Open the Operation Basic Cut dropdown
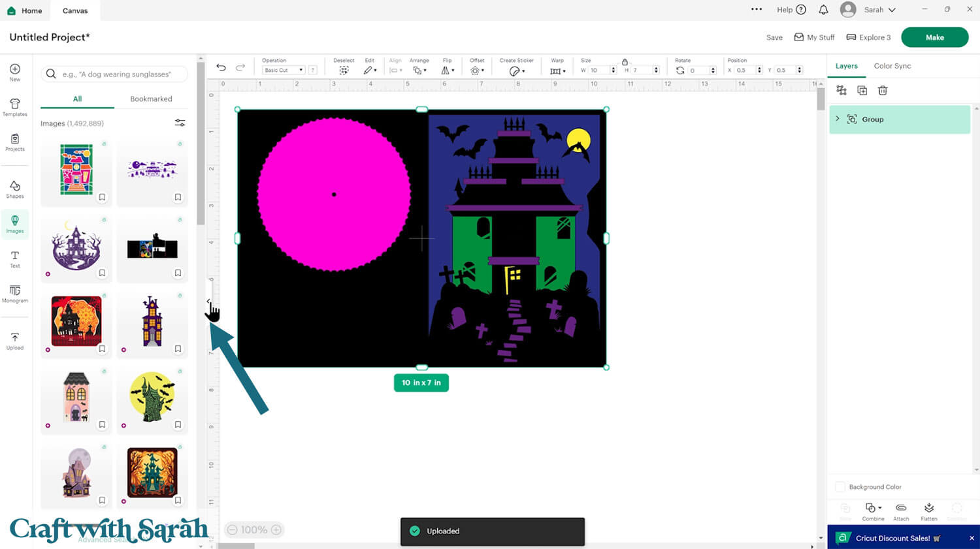The width and height of the screenshot is (980, 549). [284, 70]
